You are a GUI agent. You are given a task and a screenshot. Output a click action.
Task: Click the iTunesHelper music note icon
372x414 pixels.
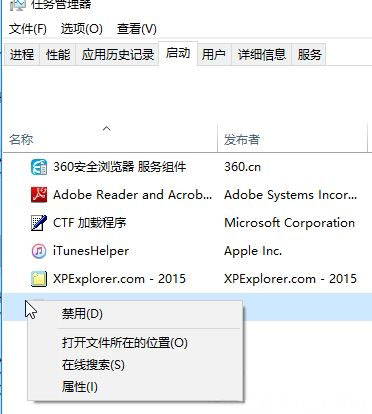click(x=39, y=251)
